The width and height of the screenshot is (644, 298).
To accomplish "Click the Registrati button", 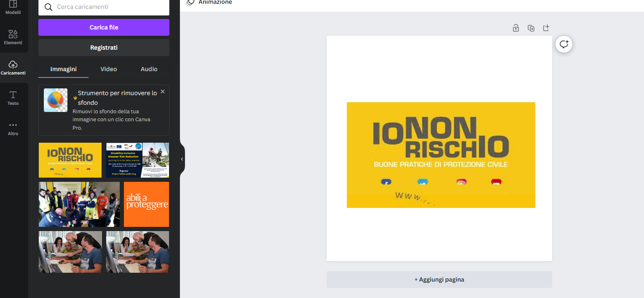I will [x=104, y=48].
